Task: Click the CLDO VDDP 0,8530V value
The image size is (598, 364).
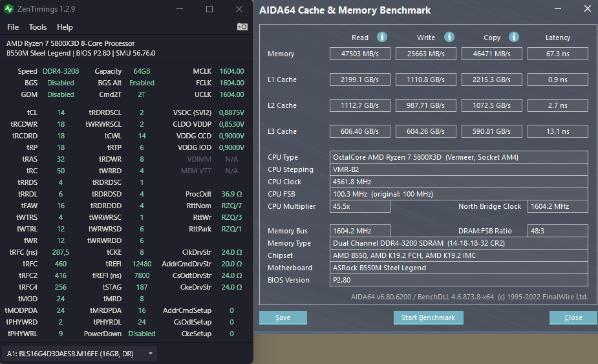Action: [x=231, y=124]
